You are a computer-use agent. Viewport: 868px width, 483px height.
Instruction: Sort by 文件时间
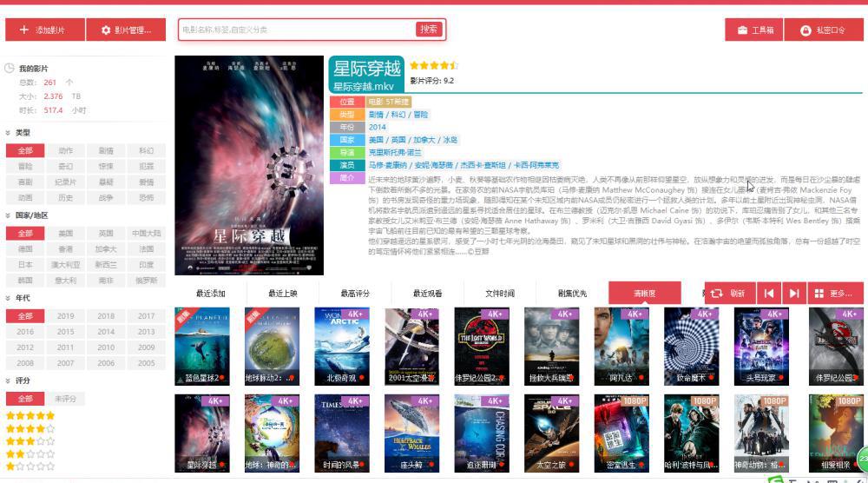(x=500, y=293)
